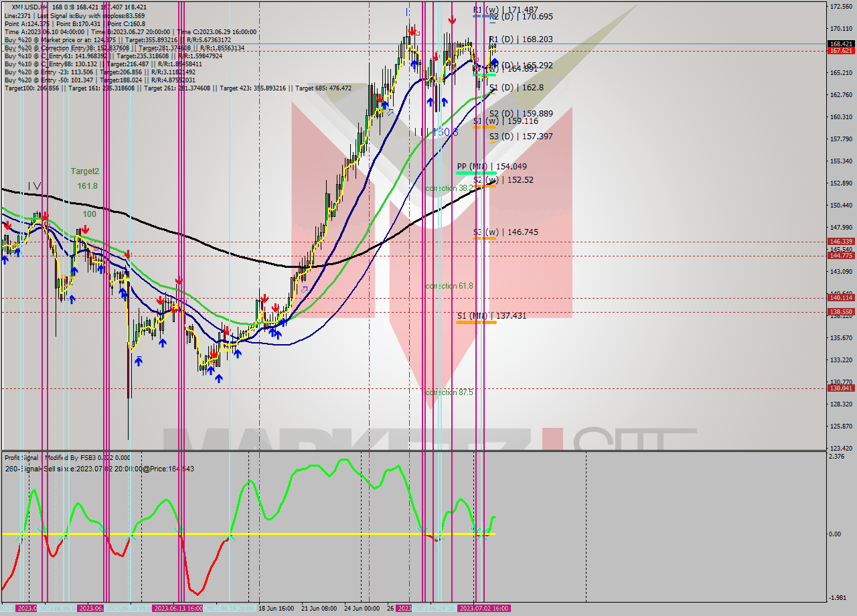Click the 'correction 87.5' Fibonacci label
The image size is (857, 616).
pos(449,392)
